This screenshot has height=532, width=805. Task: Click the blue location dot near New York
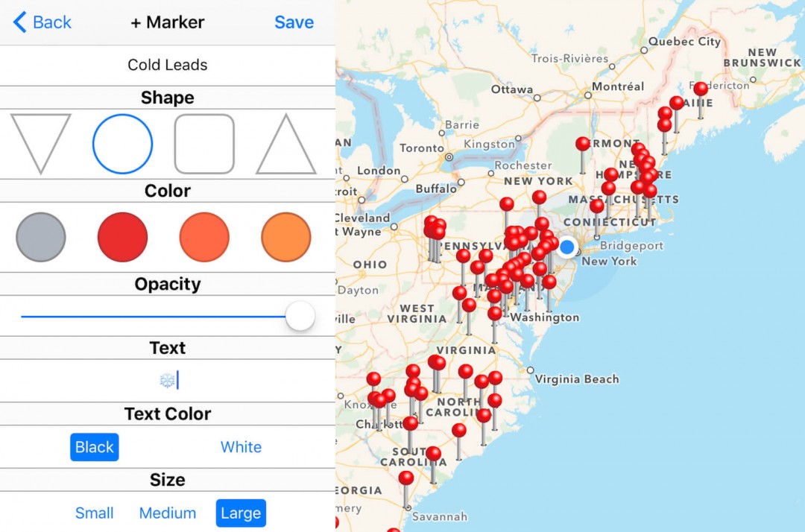click(566, 247)
